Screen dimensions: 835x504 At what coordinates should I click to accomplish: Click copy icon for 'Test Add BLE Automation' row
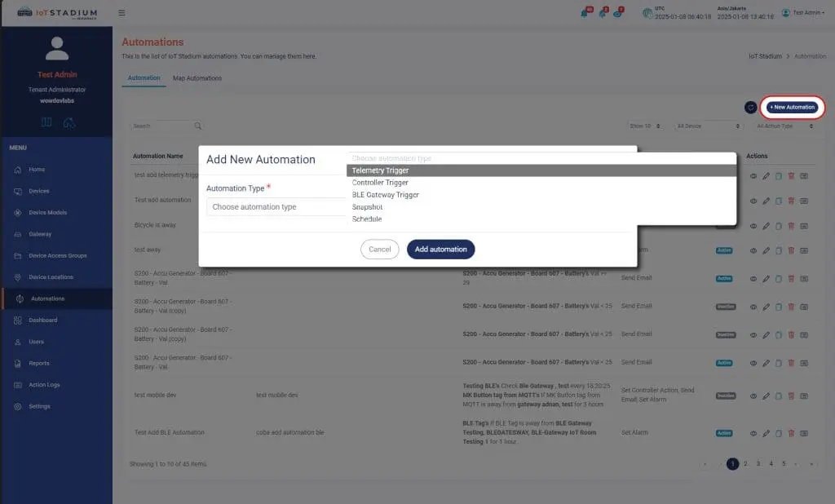pos(778,433)
